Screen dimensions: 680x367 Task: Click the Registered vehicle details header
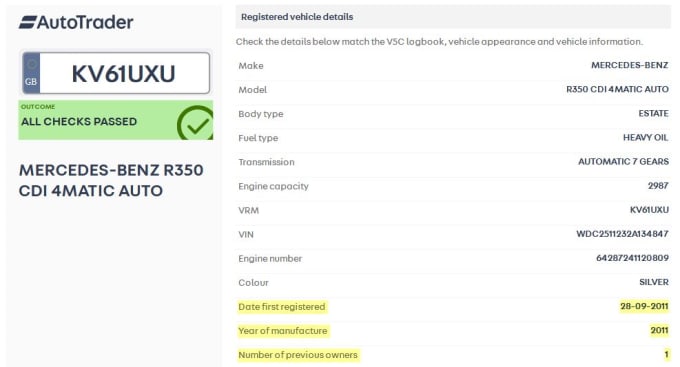coord(297,17)
